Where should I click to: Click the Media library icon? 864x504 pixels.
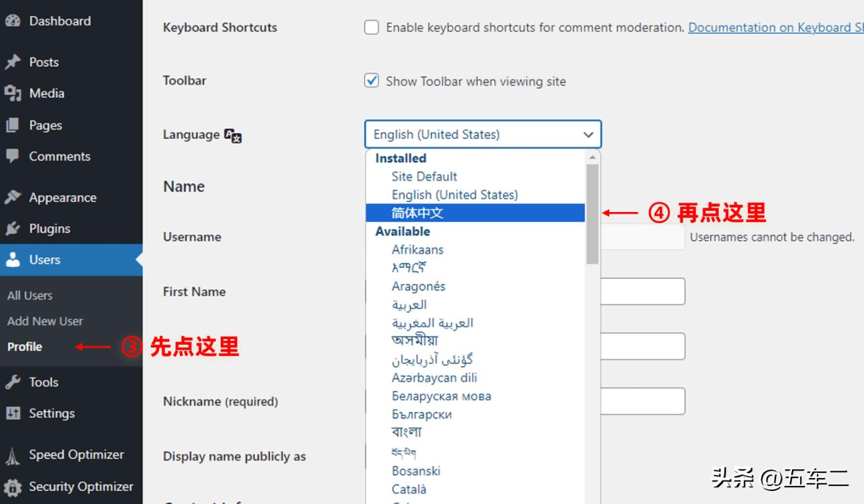[12, 93]
